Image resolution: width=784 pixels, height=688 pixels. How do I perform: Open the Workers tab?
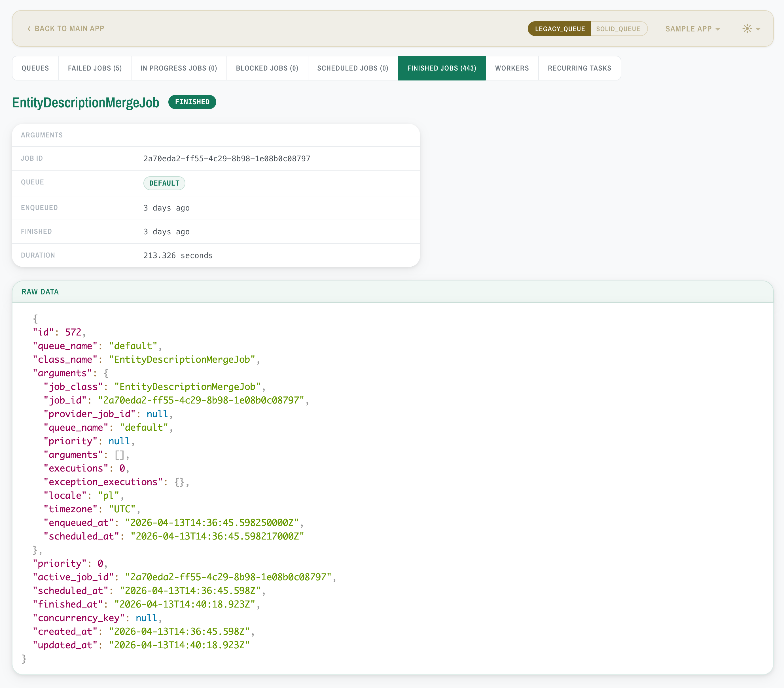(x=512, y=68)
